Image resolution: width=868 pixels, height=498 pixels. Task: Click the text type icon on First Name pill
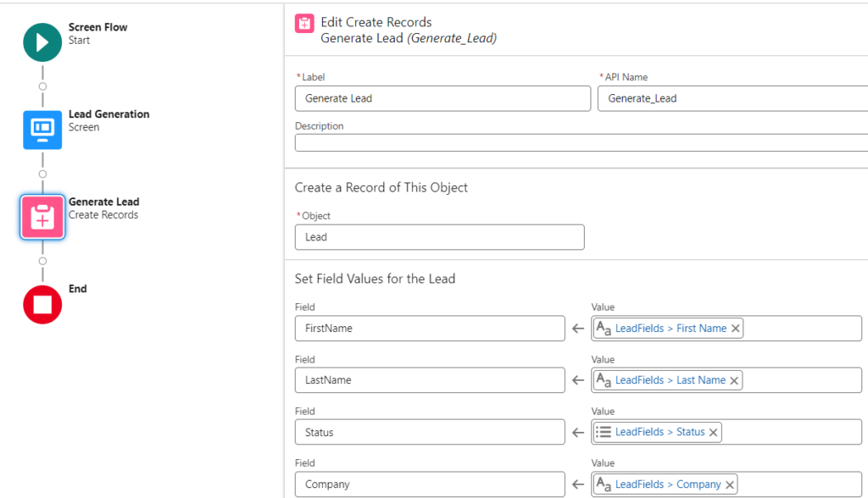point(604,328)
